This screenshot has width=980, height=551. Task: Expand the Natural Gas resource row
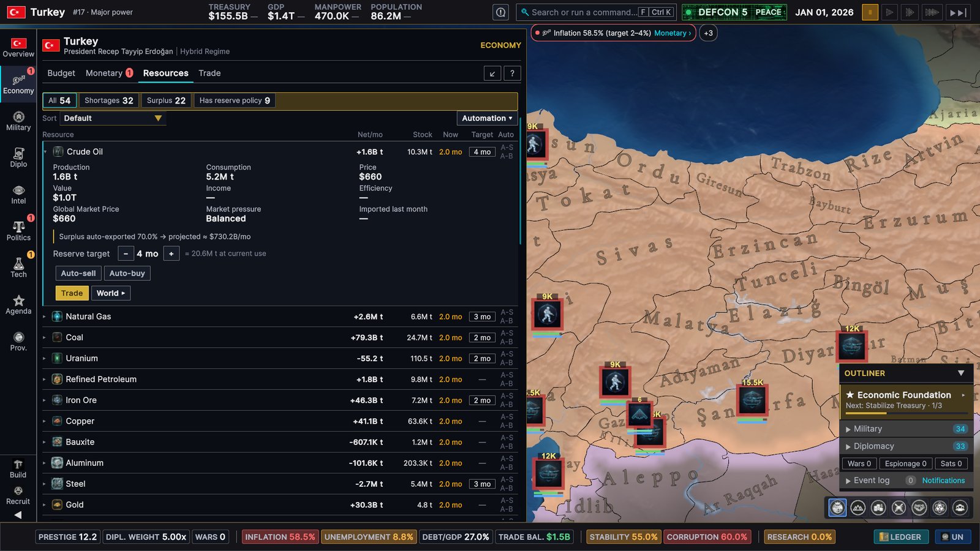click(281, 317)
